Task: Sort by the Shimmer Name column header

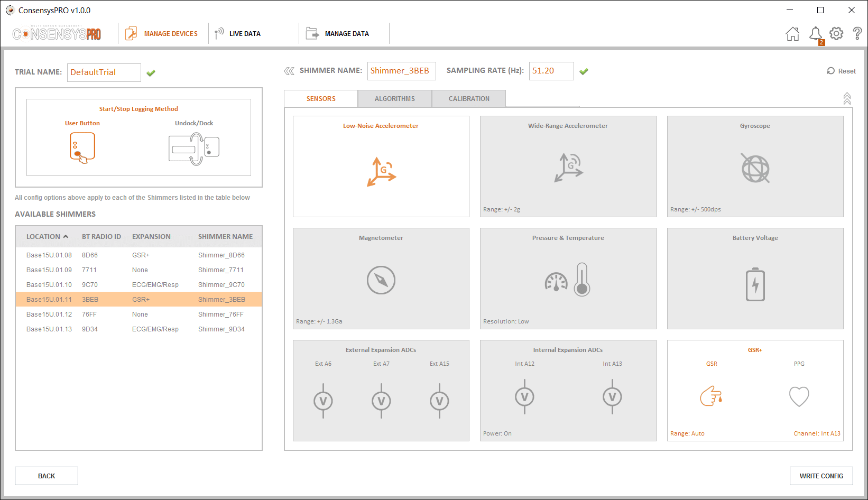Action: tap(225, 237)
